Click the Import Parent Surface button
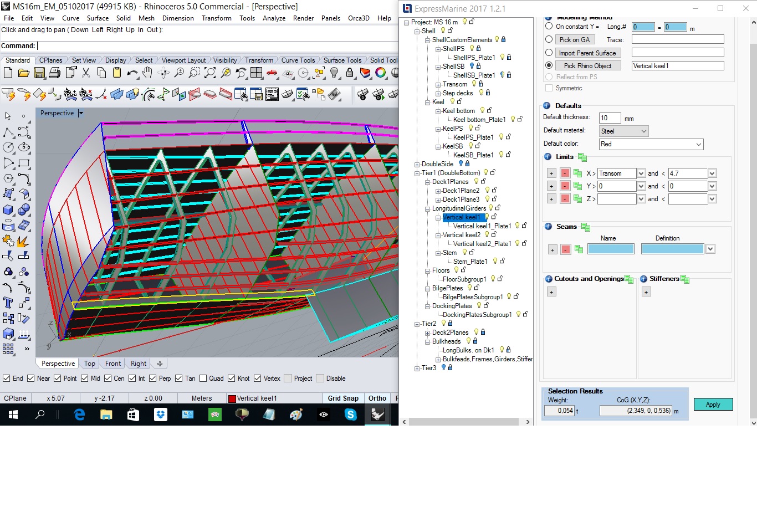Image resolution: width=757 pixels, height=532 pixels. click(587, 53)
